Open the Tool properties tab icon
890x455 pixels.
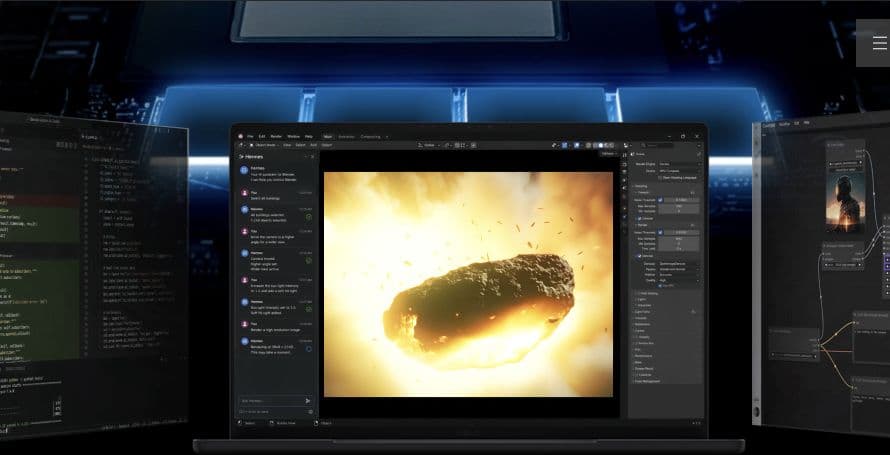[625, 155]
